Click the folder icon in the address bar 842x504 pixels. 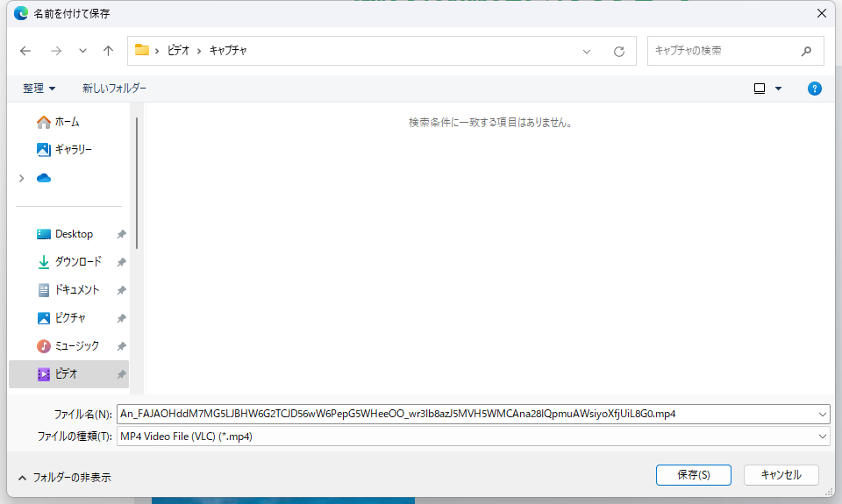(142, 50)
